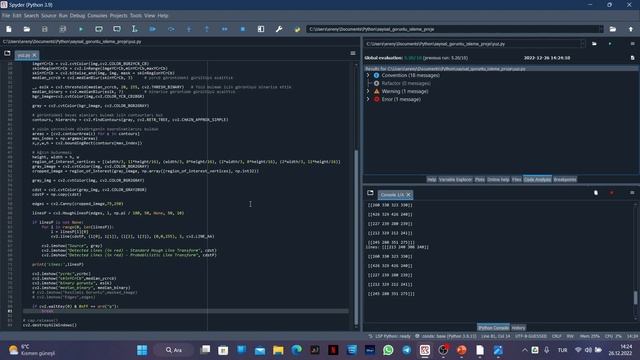This screenshot has height=360, width=640.
Task: Open the Debug menu
Action: [77, 16]
